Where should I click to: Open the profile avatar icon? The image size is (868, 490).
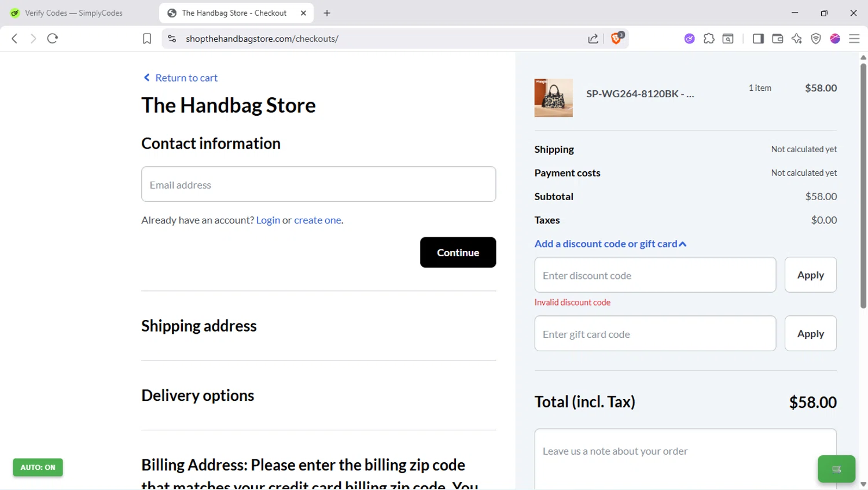pos(835,39)
